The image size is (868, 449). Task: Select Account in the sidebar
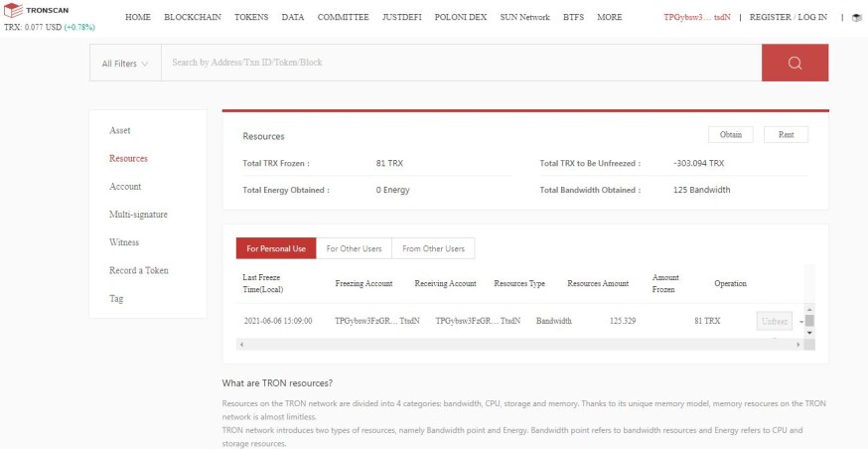[x=125, y=187]
